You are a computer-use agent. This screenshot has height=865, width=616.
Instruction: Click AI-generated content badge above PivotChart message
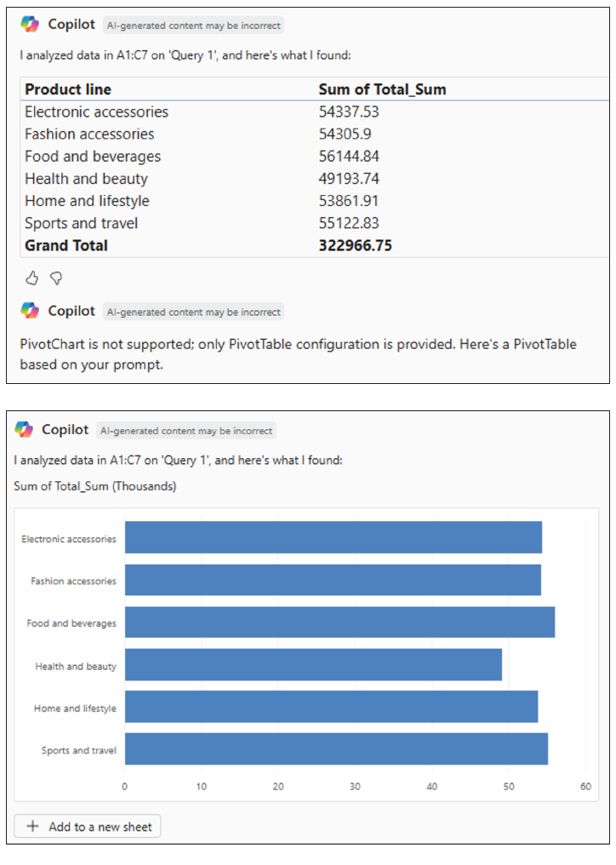pos(193,312)
